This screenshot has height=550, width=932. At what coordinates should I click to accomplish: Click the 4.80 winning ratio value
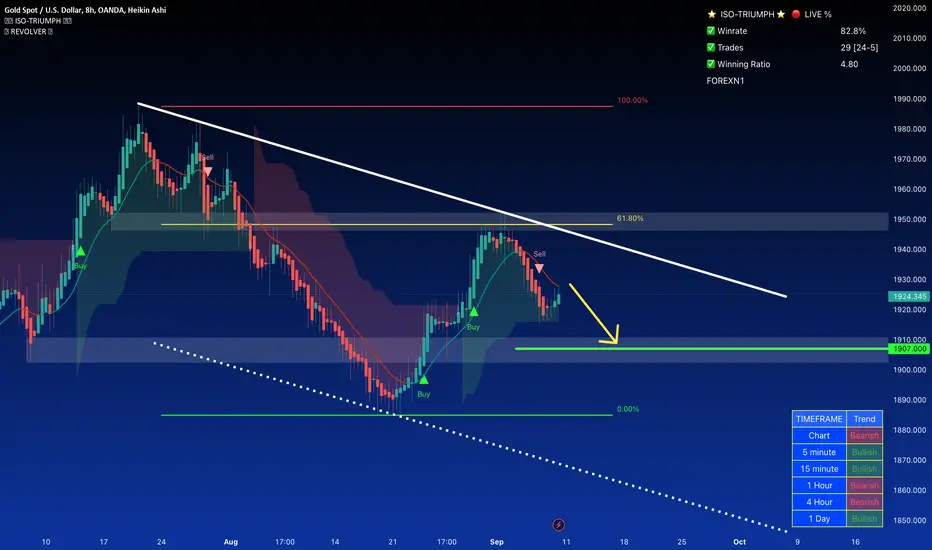click(x=849, y=64)
